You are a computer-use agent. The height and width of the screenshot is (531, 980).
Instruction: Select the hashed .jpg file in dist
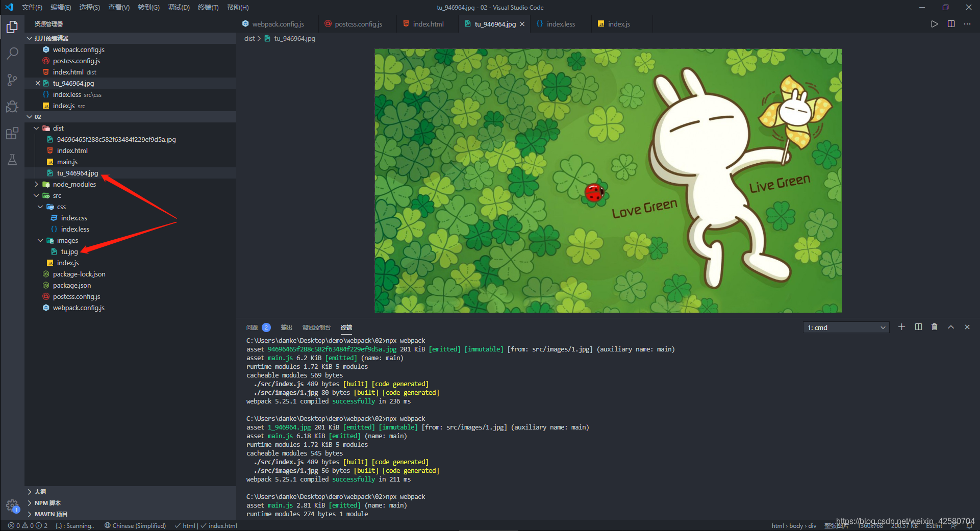[116, 139]
